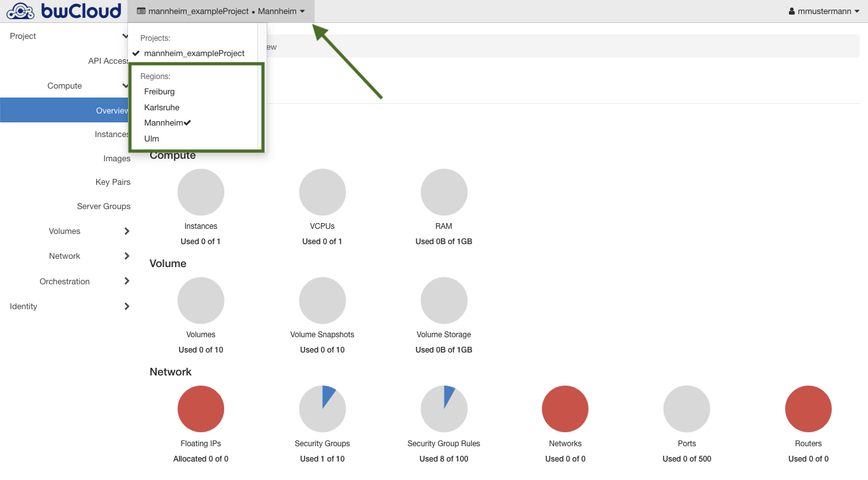Screen dimensions: 868x480
Task: Choose Ulm from the Regions list
Action: pyautogui.click(x=152, y=139)
